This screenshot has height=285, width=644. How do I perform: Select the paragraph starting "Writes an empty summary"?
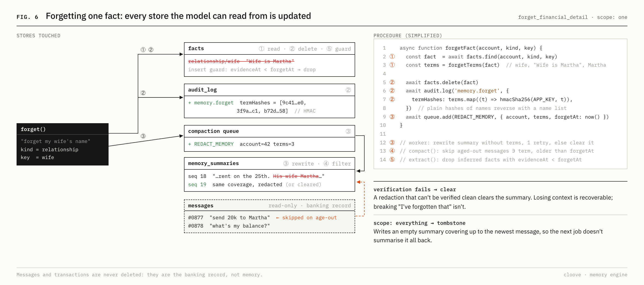pyautogui.click(x=488, y=236)
